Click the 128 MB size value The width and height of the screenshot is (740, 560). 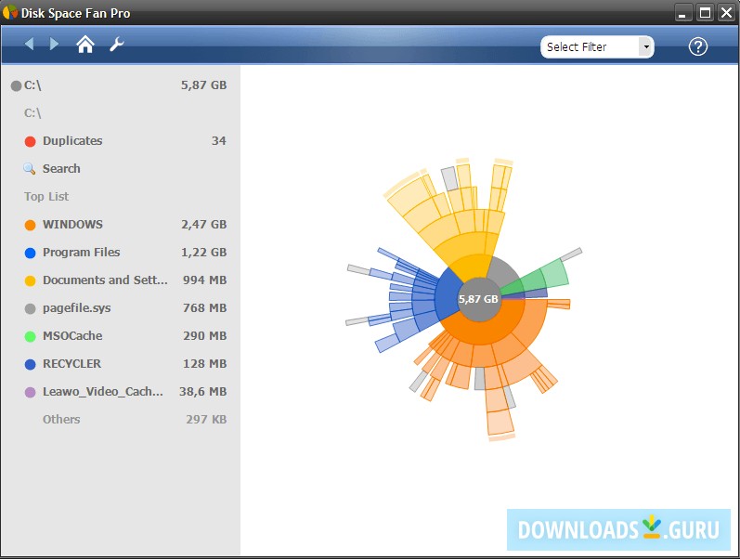(205, 364)
